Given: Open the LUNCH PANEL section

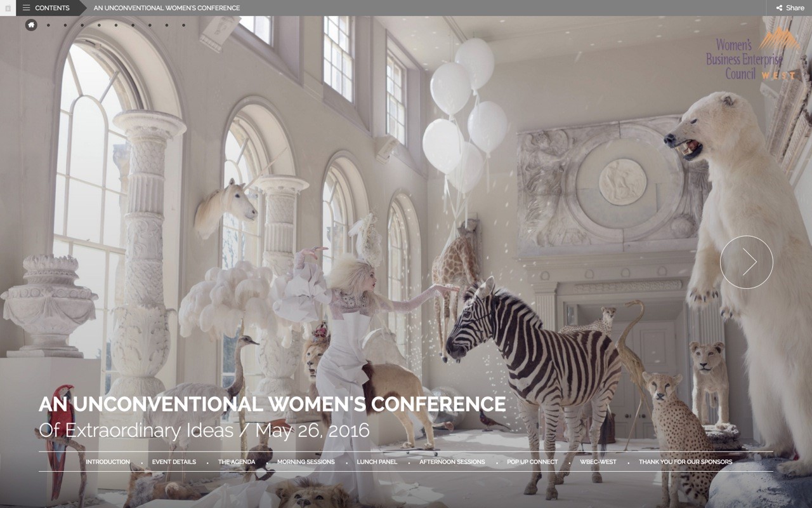Looking at the screenshot, I should click(x=377, y=462).
